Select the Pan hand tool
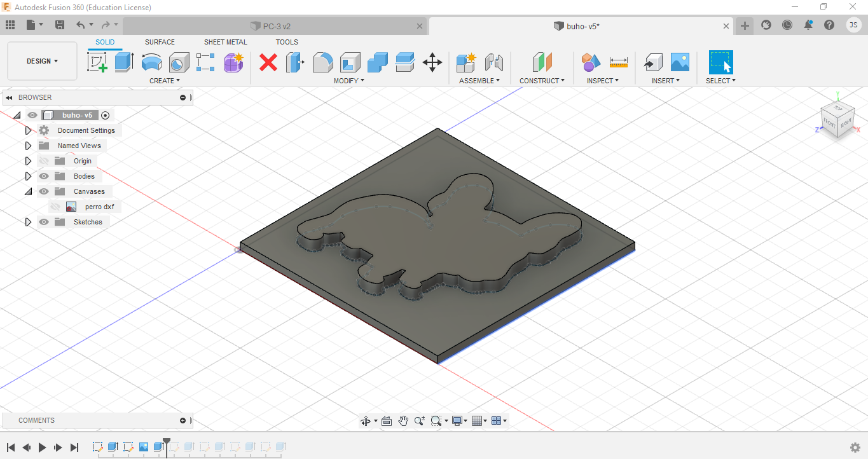This screenshot has width=868, height=459. click(403, 421)
